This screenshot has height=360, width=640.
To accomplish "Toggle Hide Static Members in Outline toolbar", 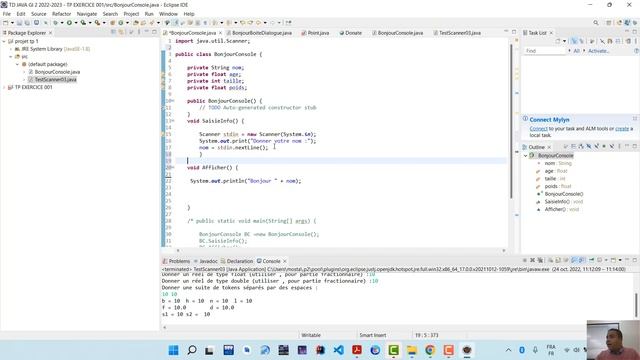I will (x=596, y=147).
